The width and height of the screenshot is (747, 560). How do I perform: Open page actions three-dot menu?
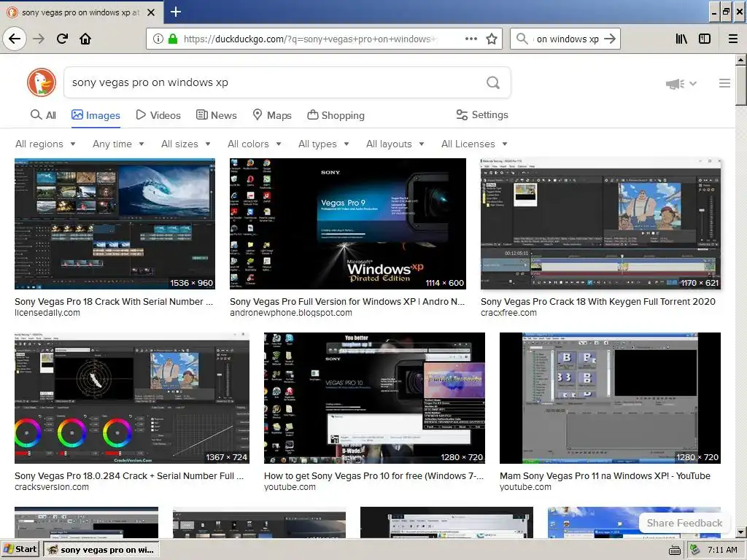tap(471, 39)
